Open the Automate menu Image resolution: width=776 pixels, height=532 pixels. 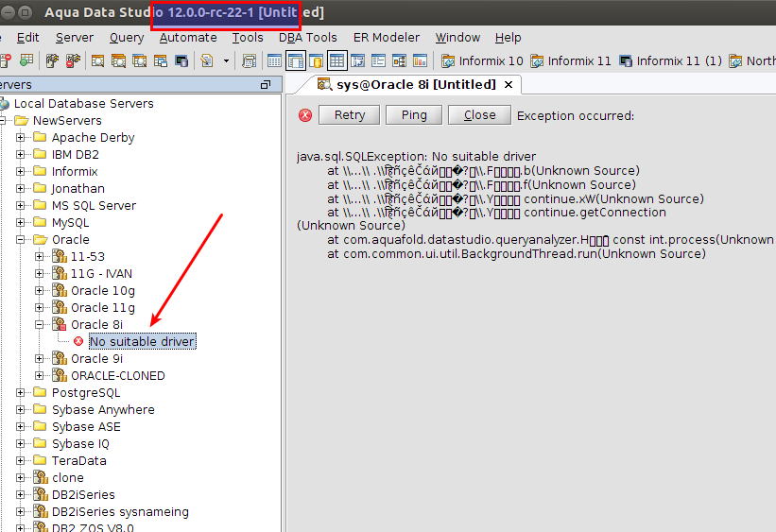(188, 38)
